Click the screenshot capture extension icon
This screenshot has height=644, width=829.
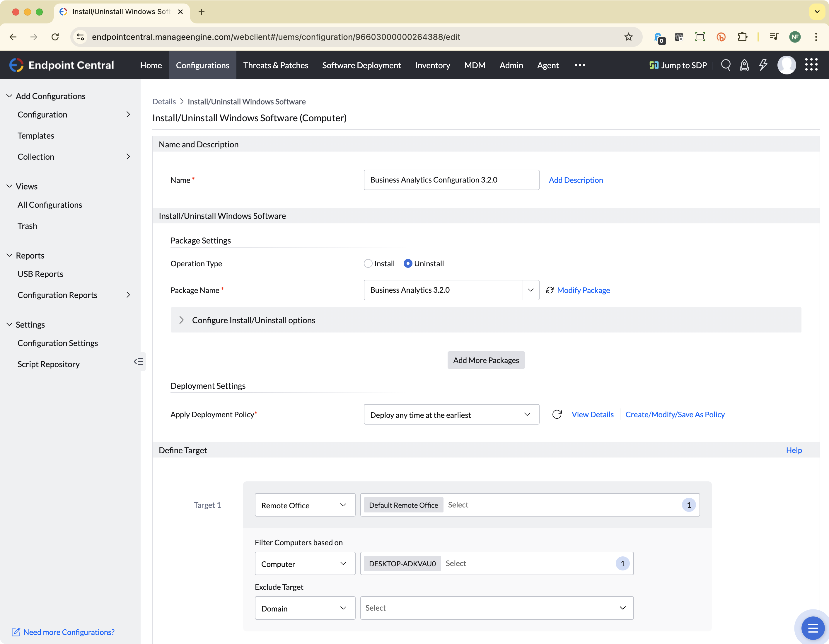click(700, 37)
